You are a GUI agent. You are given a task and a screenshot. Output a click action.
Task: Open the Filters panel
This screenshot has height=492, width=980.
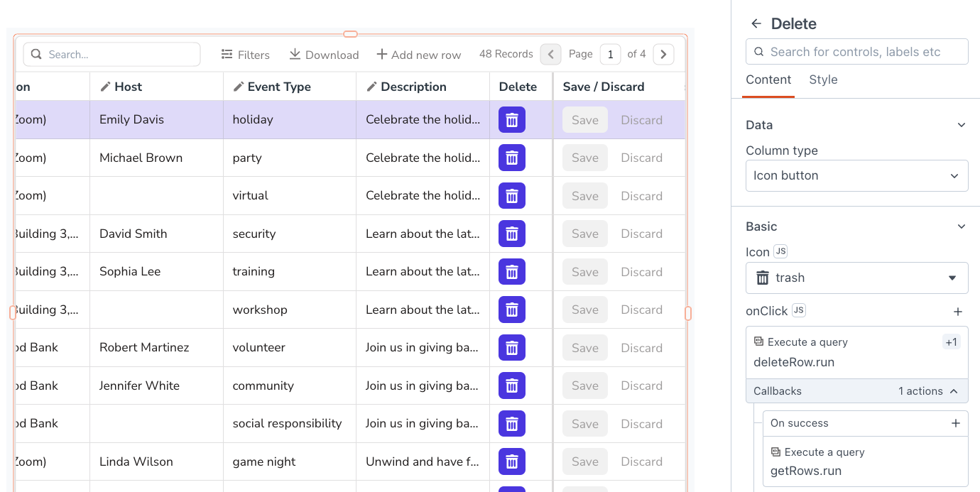pyautogui.click(x=245, y=55)
